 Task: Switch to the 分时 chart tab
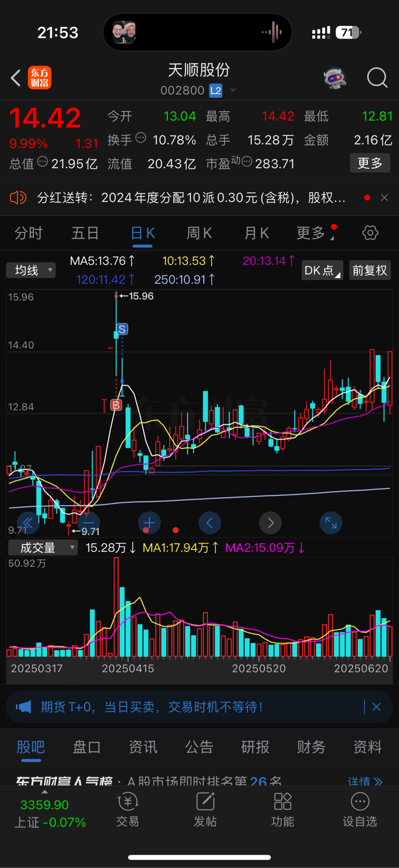[28, 233]
